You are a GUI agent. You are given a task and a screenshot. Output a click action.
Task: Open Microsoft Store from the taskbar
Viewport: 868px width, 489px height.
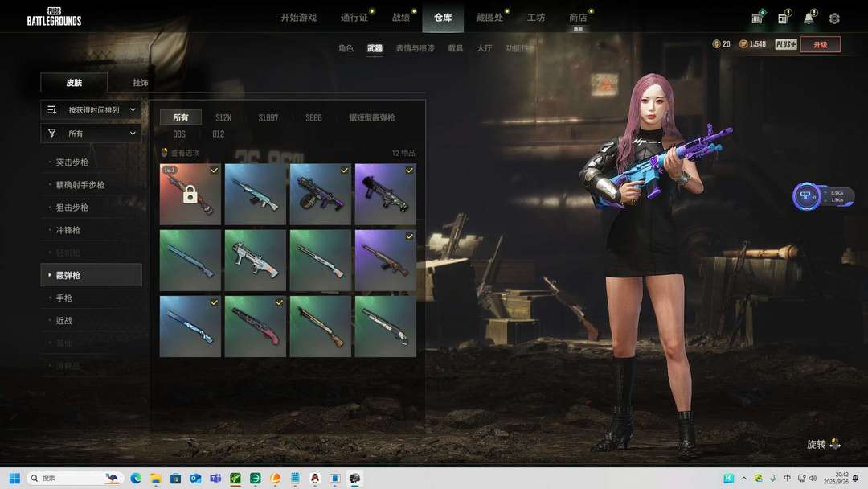pos(175,478)
